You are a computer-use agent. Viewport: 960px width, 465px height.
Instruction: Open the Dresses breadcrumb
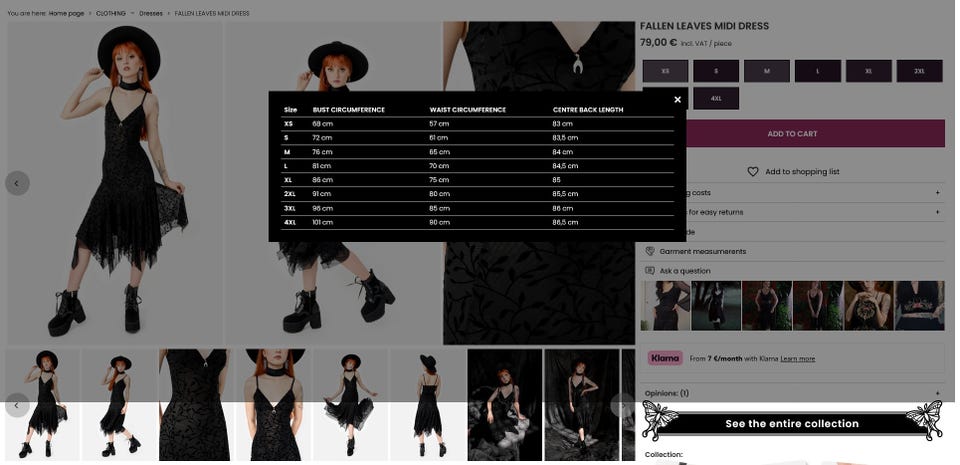coord(151,13)
